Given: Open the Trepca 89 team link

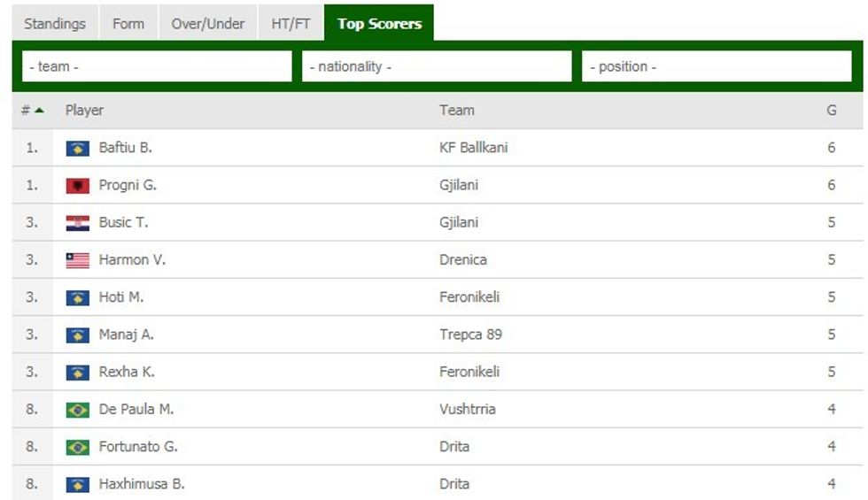Looking at the screenshot, I should pyautogui.click(x=470, y=335).
